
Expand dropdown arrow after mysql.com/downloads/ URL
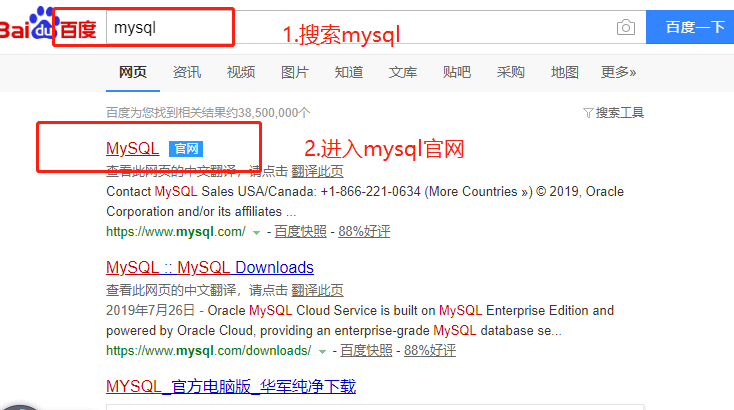coord(322,351)
